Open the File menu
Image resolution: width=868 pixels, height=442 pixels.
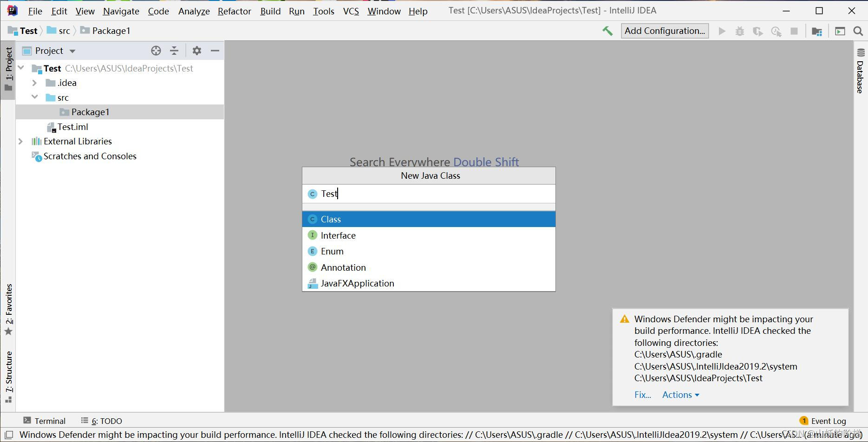35,11
